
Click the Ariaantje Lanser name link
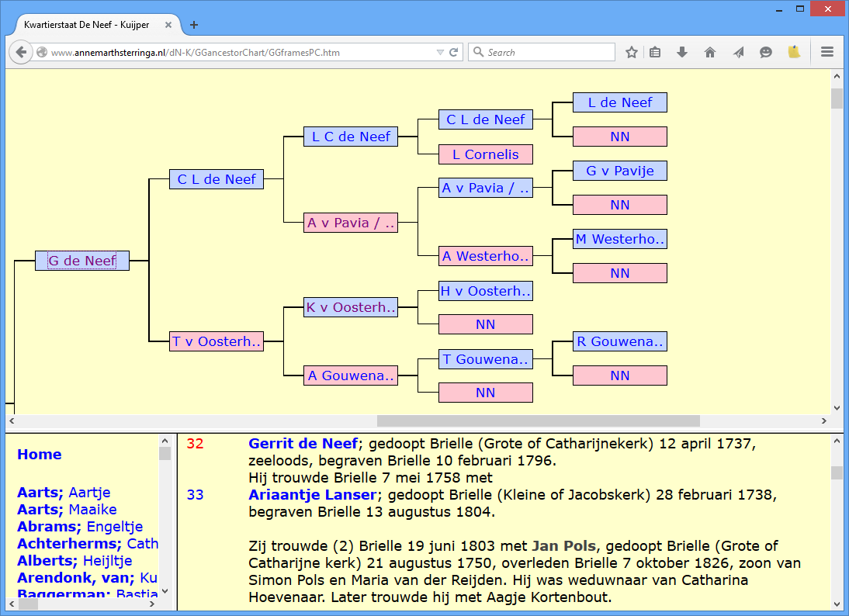pyautogui.click(x=312, y=495)
